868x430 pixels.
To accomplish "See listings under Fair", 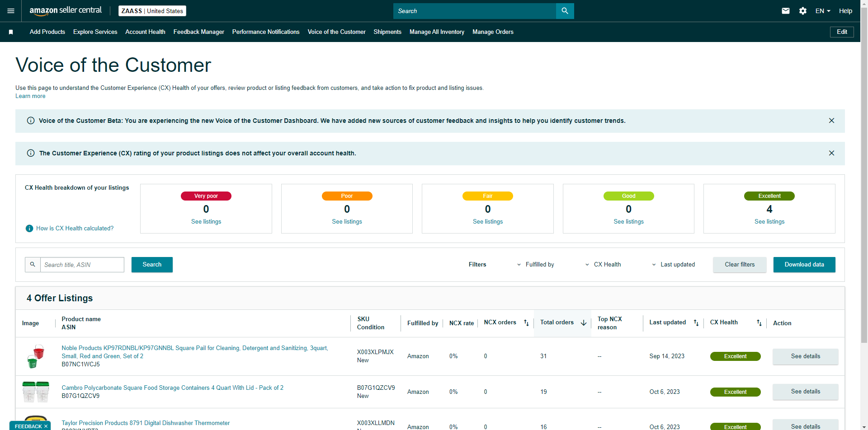I will (x=488, y=222).
